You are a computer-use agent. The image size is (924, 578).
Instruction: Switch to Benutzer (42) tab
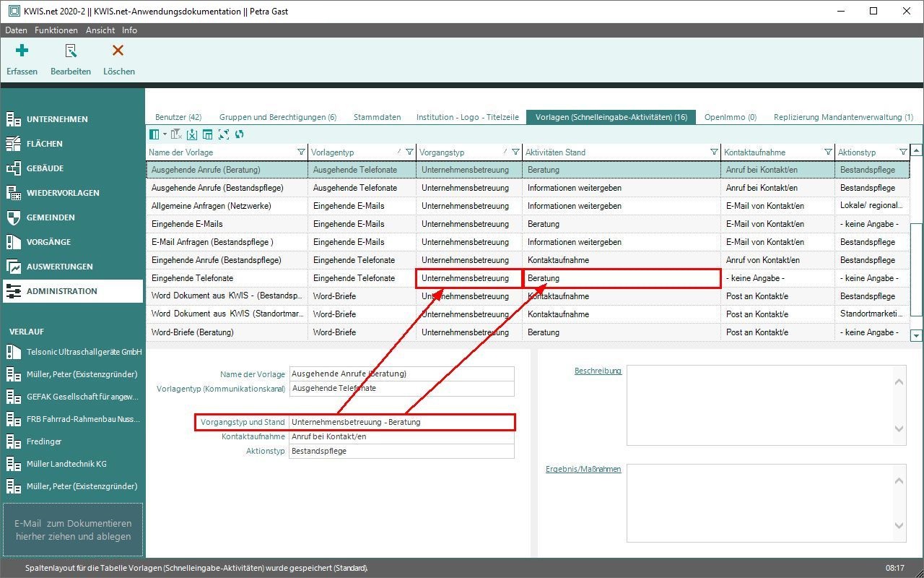click(x=178, y=117)
